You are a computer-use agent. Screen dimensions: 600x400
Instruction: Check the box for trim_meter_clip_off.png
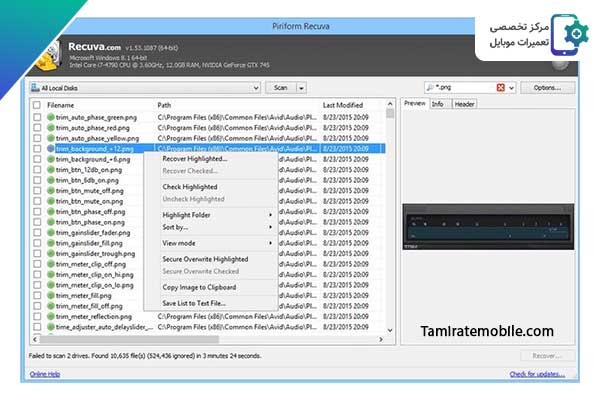point(37,264)
